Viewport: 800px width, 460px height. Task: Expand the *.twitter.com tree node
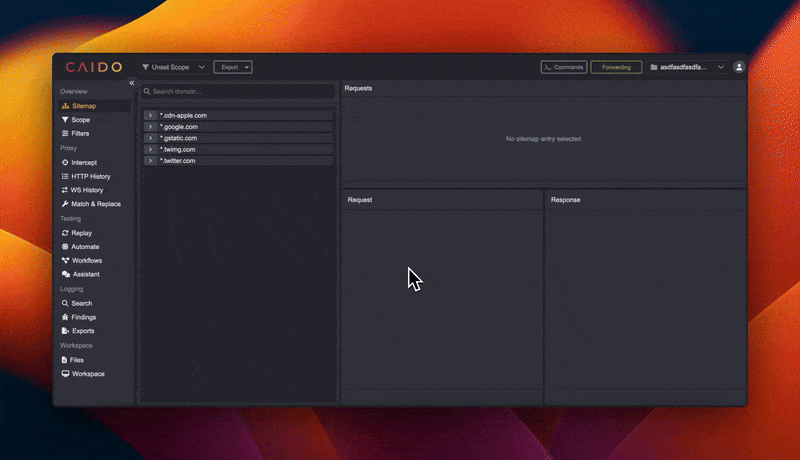coord(151,161)
